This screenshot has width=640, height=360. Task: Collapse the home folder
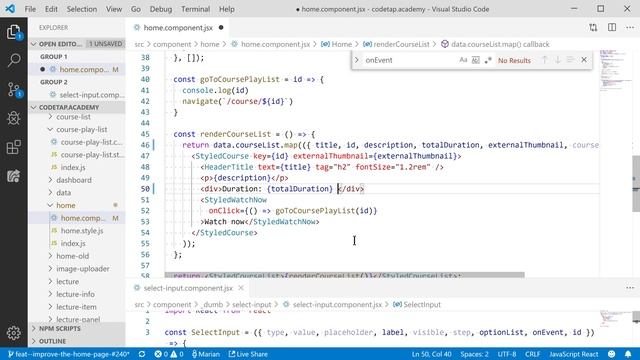66,205
